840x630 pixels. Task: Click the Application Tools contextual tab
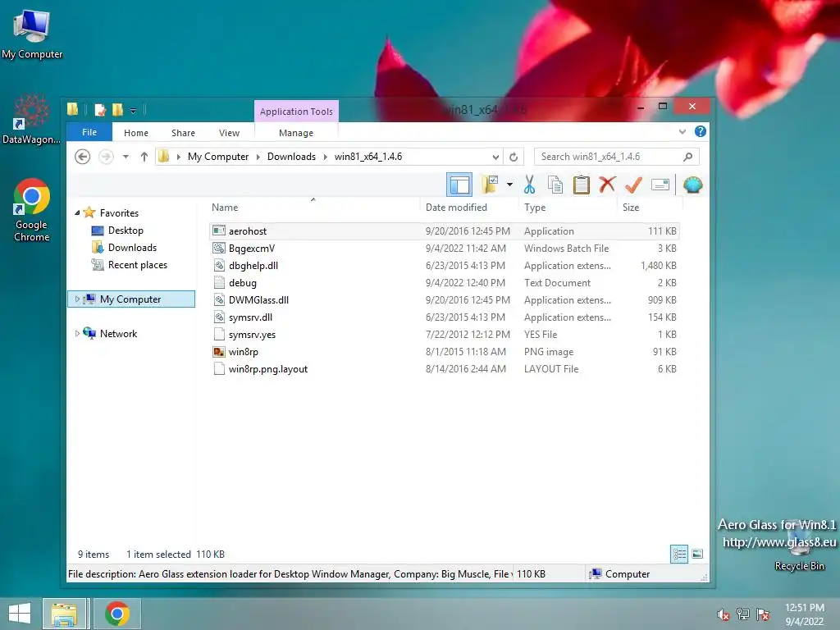[x=296, y=112]
